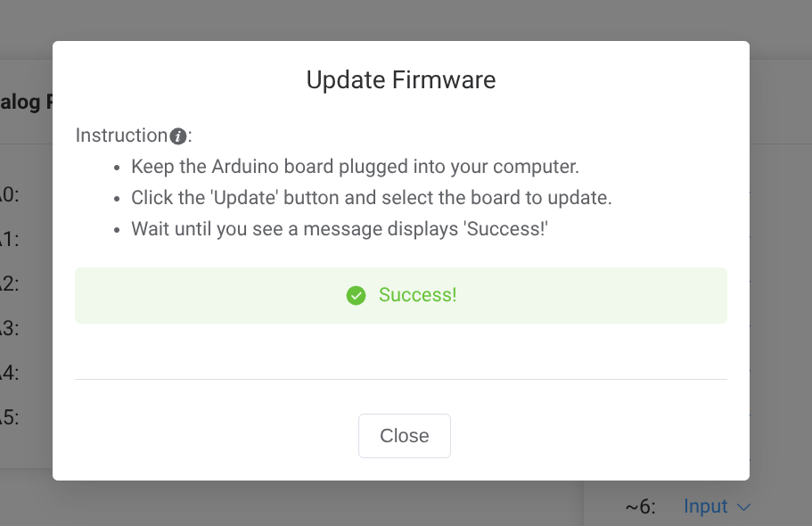Click the A0 pin label at left edge

pos(9,195)
